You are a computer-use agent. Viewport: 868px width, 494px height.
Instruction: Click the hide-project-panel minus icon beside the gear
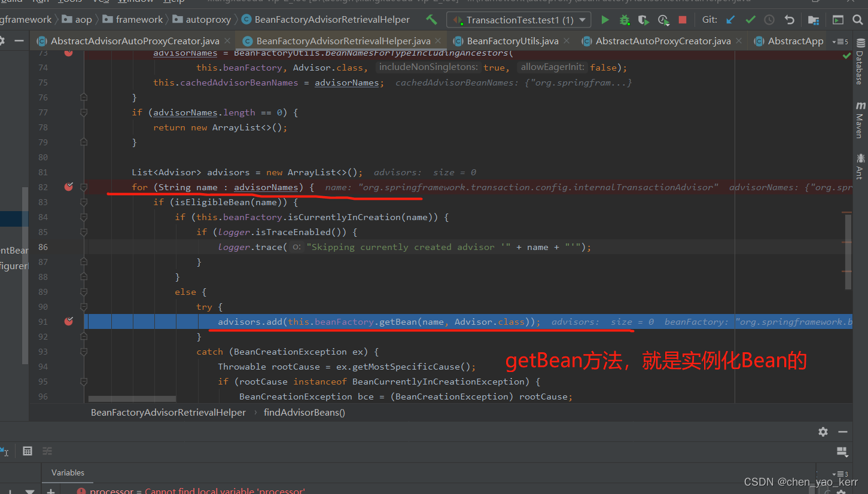[x=19, y=41]
